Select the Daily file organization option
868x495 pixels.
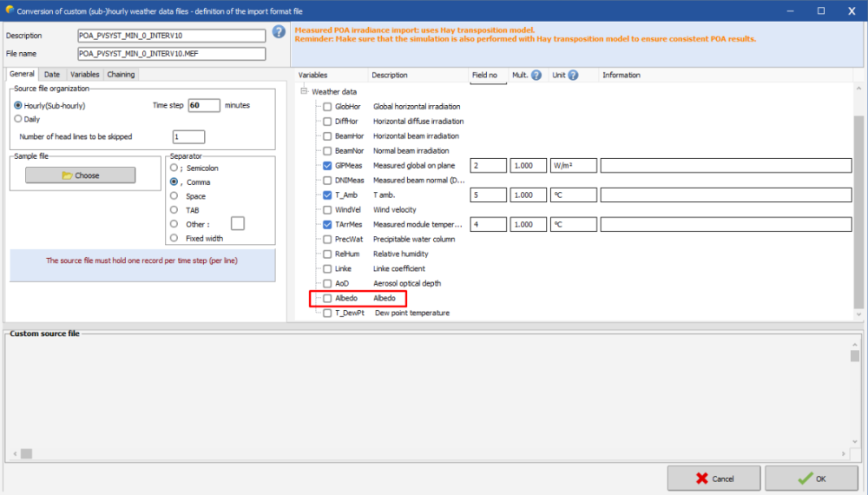coord(18,119)
